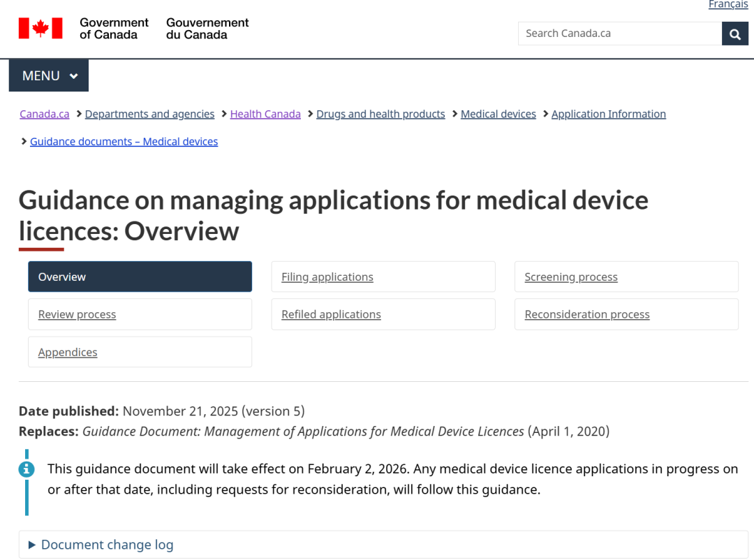Open the Filing applications tab
Image resolution: width=754 pixels, height=560 pixels.
click(x=383, y=277)
